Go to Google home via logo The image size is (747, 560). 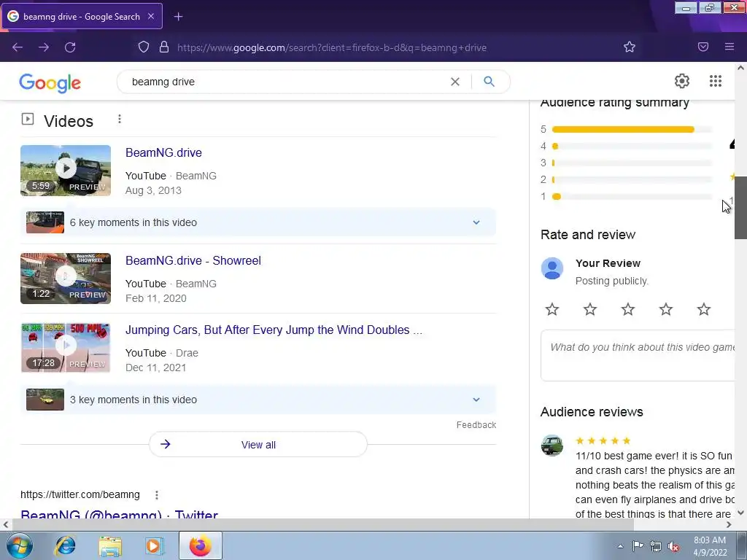click(50, 83)
